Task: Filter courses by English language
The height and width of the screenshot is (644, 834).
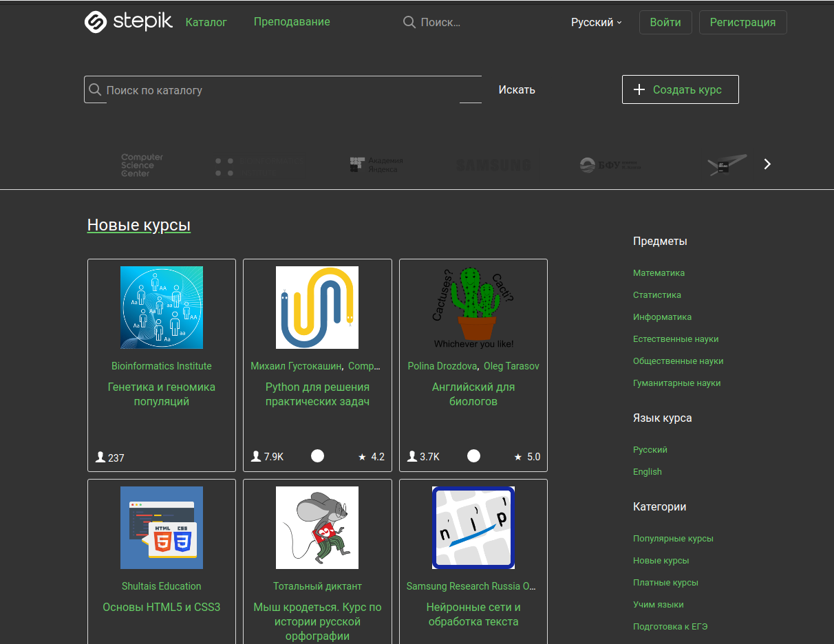Action: click(x=647, y=472)
